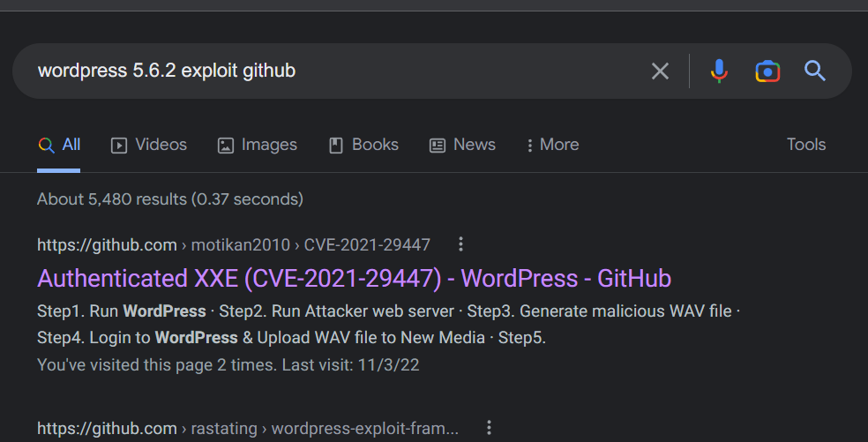The width and height of the screenshot is (868, 442).
Task: Submit the search with the magnifying glass icon
Action: 815,71
